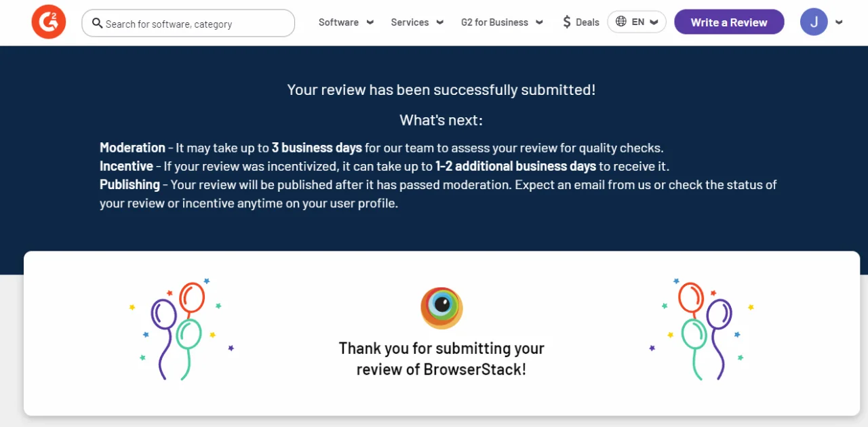The height and width of the screenshot is (427, 868).
Task: Click the '3 business days' text
Action: (x=317, y=148)
